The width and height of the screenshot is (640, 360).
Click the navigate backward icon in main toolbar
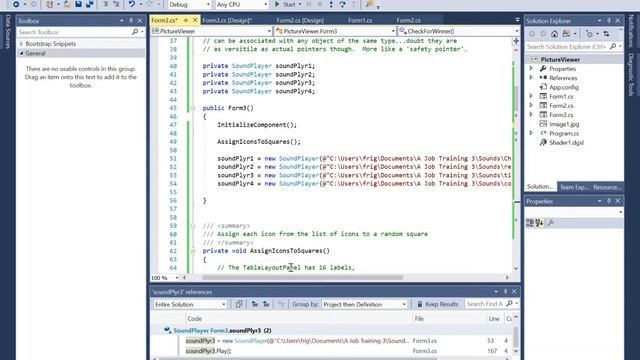(x=16, y=4)
